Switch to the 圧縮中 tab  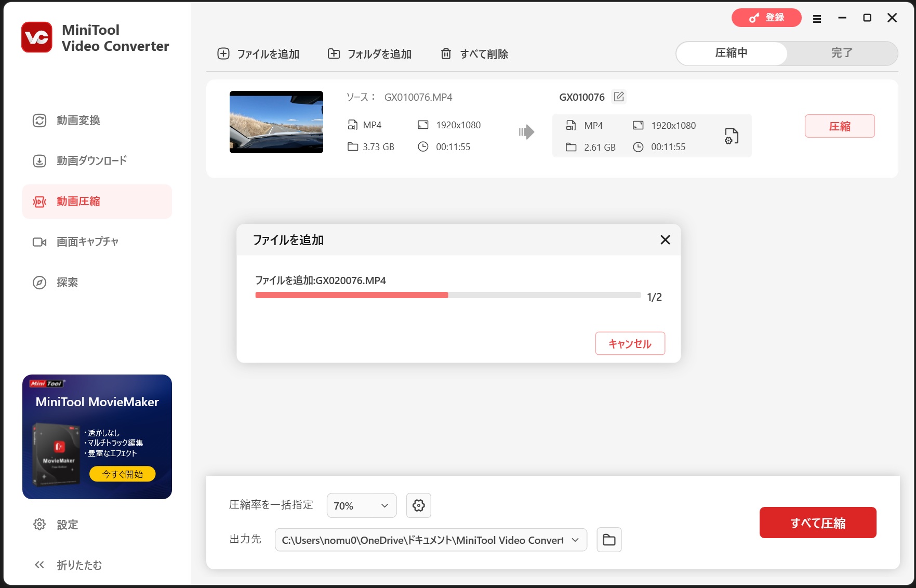(732, 53)
